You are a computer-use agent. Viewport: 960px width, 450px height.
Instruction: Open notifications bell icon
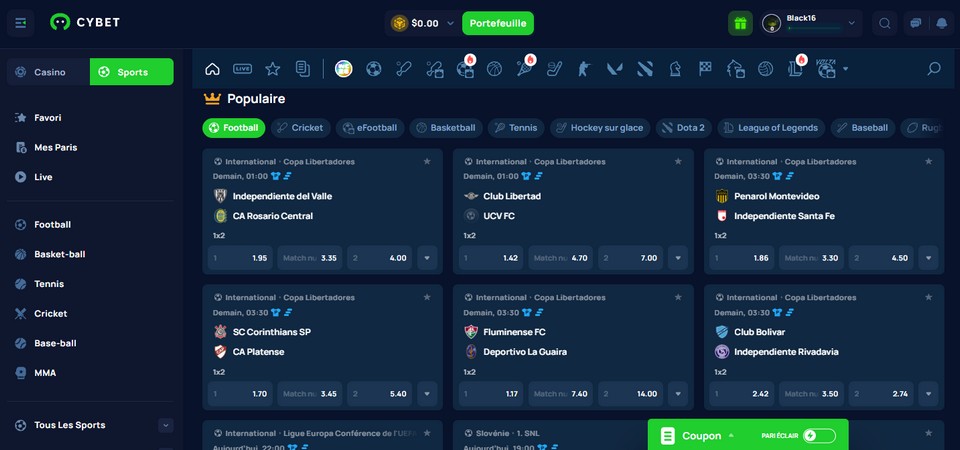coord(942,23)
